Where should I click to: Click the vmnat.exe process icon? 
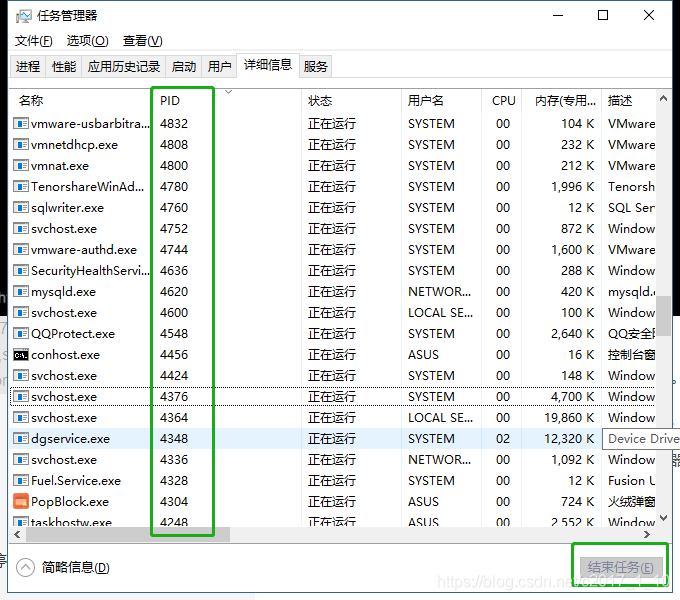coord(21,166)
